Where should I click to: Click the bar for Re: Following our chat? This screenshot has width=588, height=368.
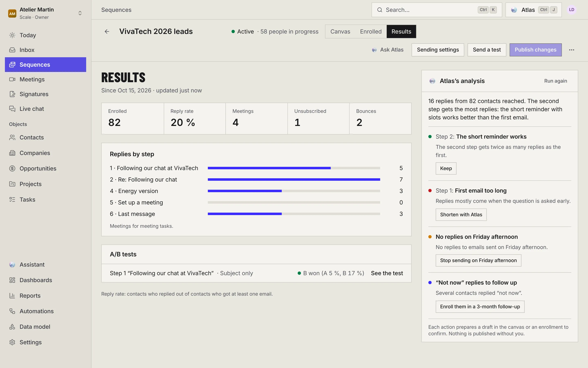tap(294, 180)
